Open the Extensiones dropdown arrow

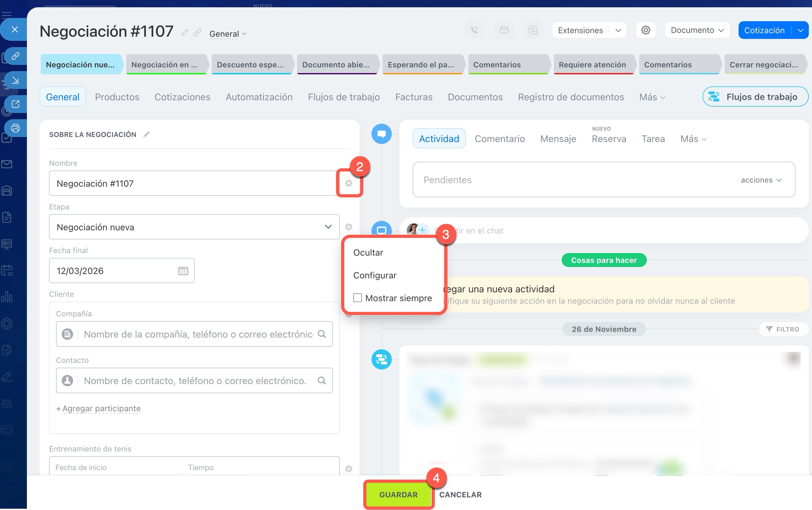618,30
